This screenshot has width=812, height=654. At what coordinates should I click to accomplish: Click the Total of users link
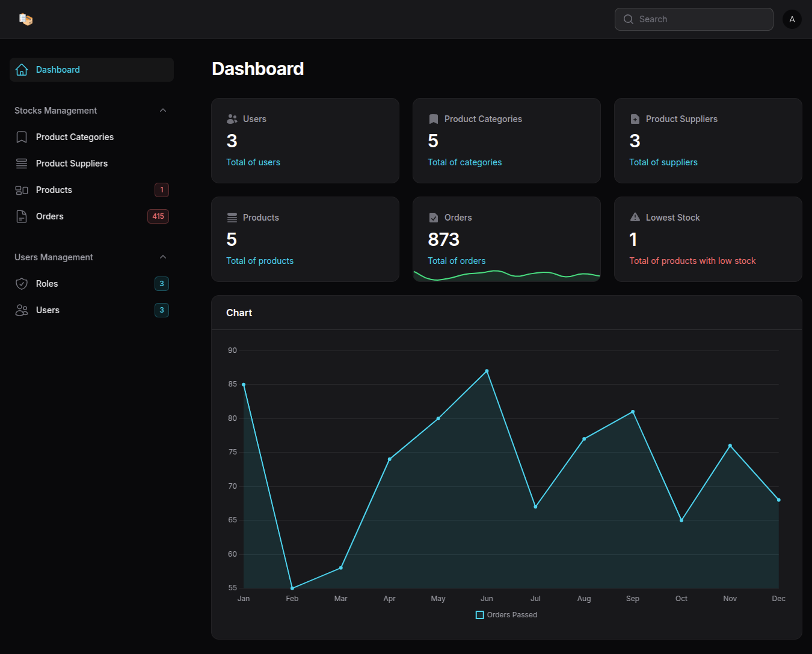(253, 162)
